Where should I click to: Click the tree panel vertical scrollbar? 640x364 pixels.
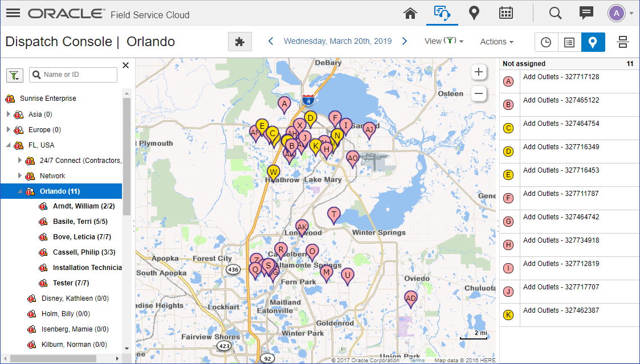tap(127, 156)
